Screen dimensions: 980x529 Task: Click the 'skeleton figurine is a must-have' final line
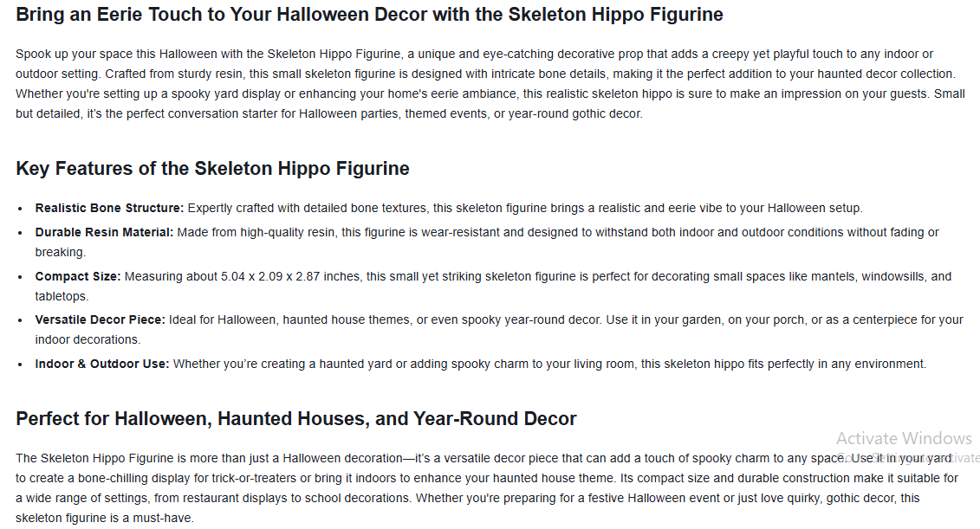(x=105, y=518)
